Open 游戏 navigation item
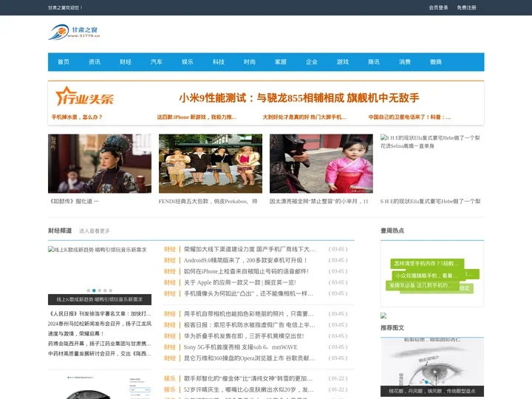 [343, 62]
